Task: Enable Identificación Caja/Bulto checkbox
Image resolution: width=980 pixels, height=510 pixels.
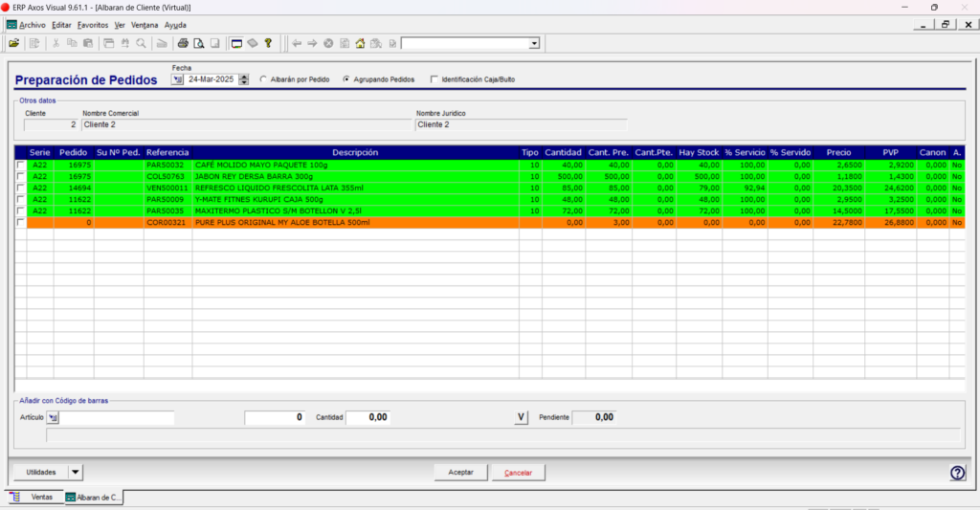Action: point(434,79)
